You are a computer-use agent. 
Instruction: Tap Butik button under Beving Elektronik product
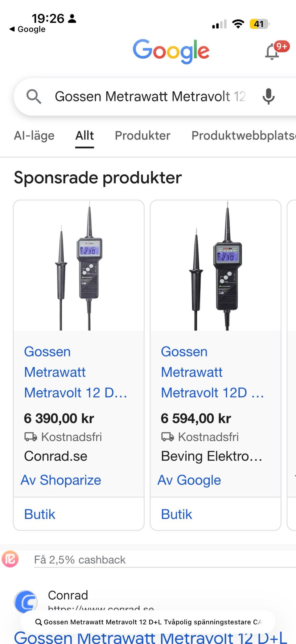[x=177, y=514]
